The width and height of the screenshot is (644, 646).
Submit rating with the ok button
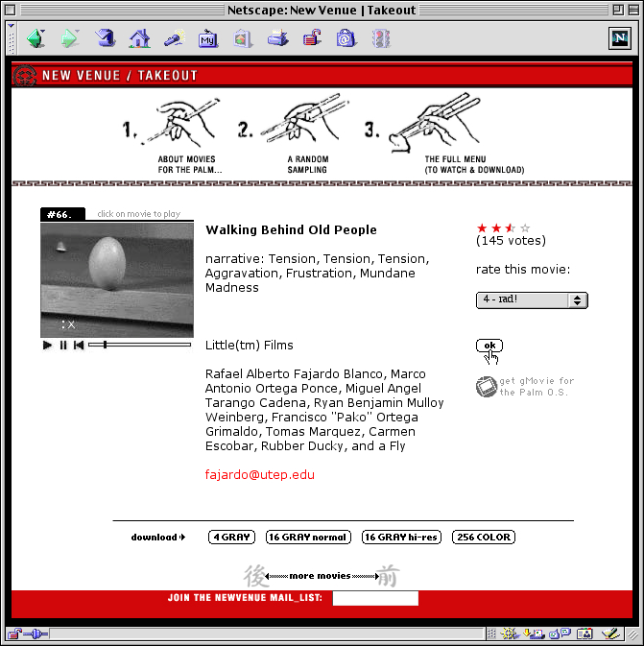point(489,346)
